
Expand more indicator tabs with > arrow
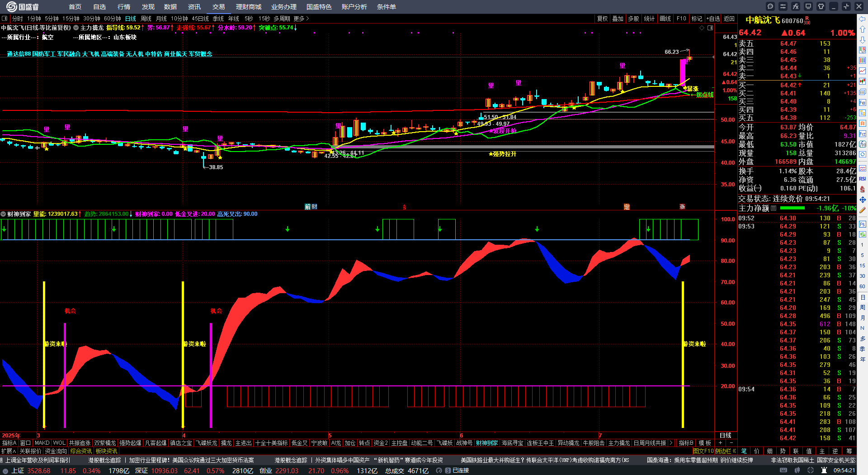(x=671, y=443)
